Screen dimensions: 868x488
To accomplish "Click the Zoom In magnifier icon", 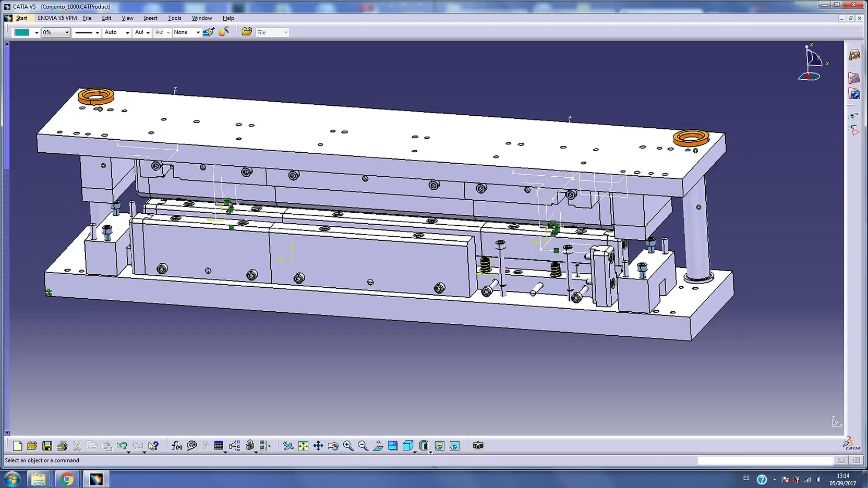I will [x=348, y=446].
